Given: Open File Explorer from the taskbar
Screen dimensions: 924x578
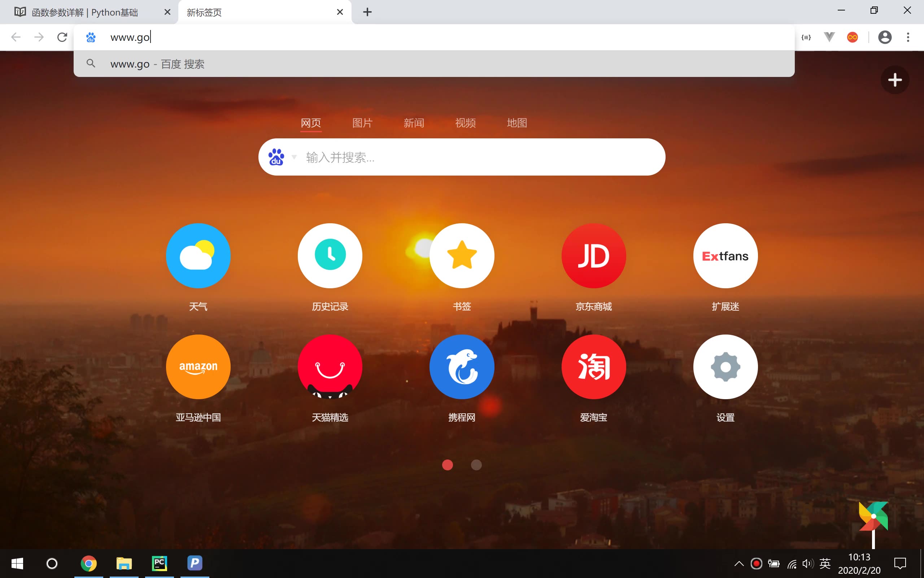Looking at the screenshot, I should pyautogui.click(x=124, y=563).
